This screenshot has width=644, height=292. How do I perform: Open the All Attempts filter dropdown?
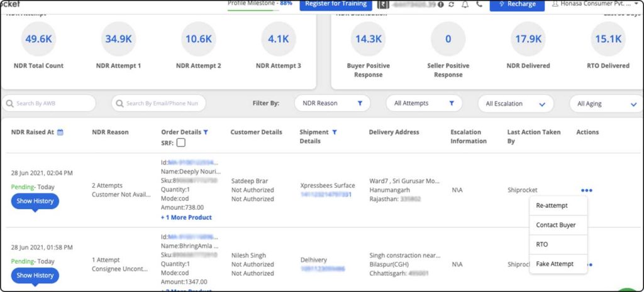[x=424, y=104]
